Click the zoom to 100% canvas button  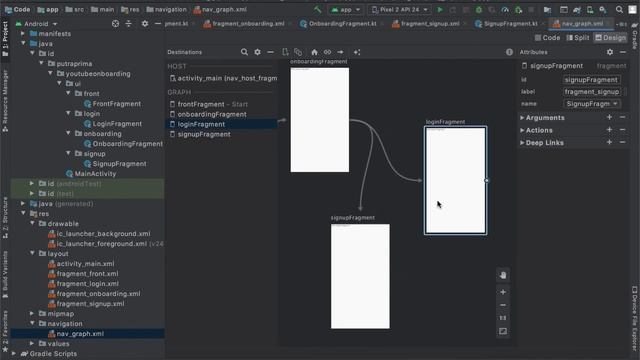pyautogui.click(x=503, y=318)
